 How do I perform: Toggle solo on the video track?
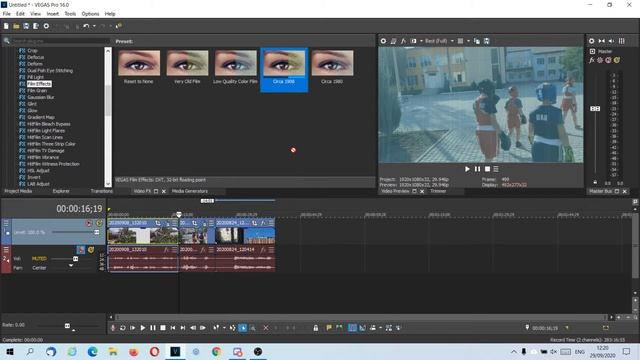click(x=99, y=223)
